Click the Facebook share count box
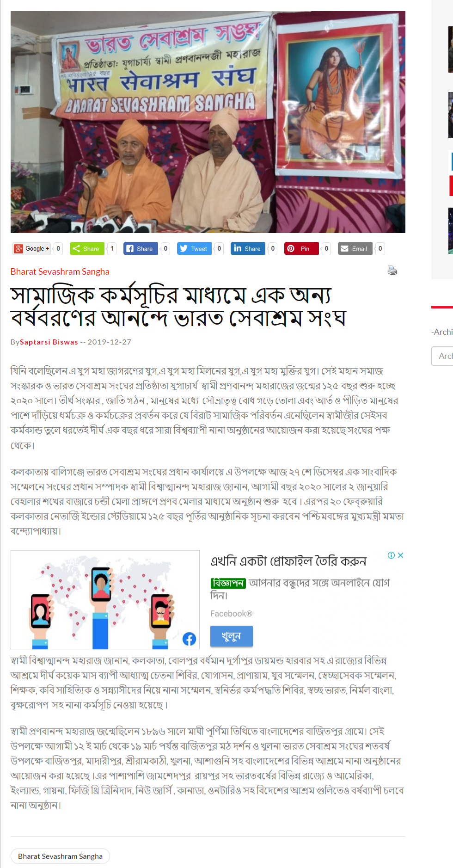 pyautogui.click(x=165, y=249)
